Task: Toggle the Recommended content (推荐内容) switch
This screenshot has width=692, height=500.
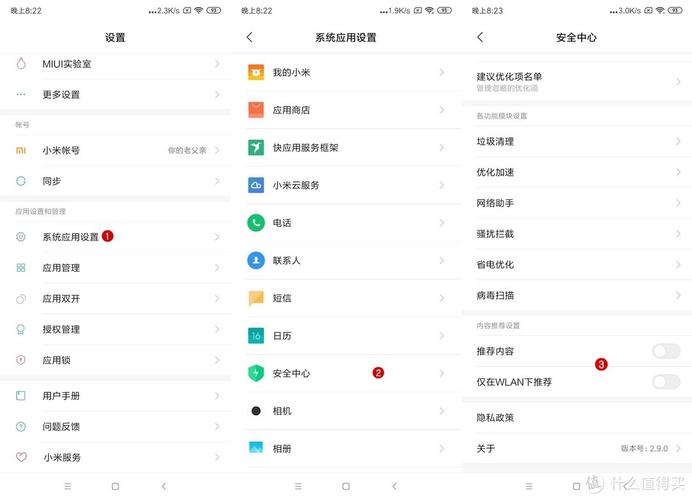Action: click(666, 351)
